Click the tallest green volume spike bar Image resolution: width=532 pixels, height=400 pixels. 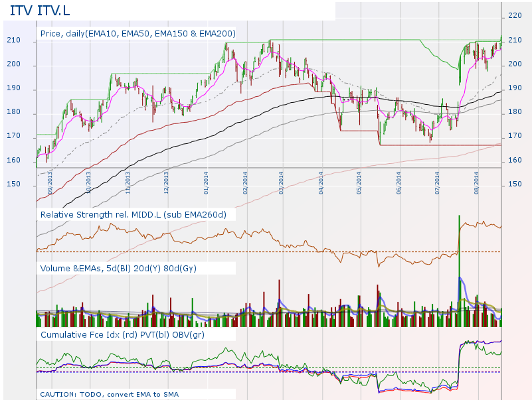coord(459,271)
